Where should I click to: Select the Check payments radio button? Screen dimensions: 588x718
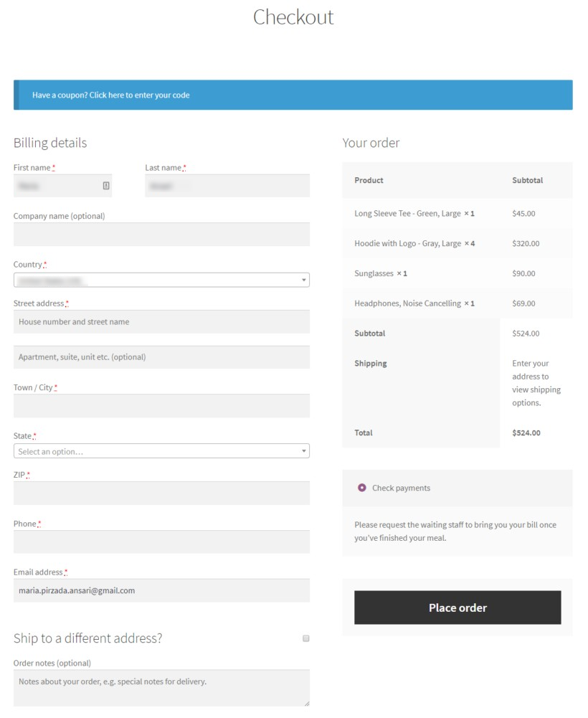click(362, 488)
